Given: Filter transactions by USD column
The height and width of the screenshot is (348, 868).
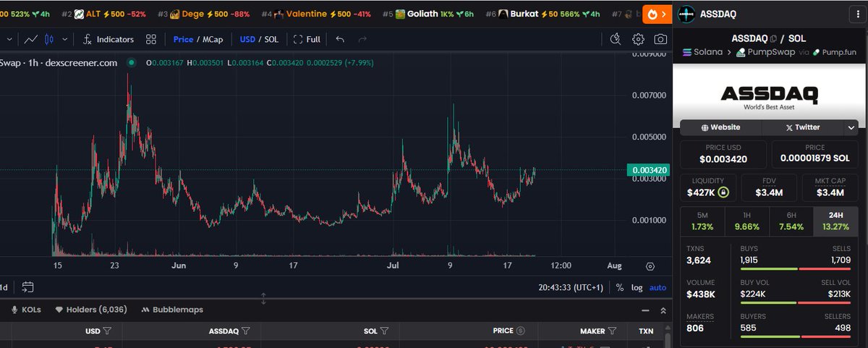Looking at the screenshot, I should click(107, 331).
